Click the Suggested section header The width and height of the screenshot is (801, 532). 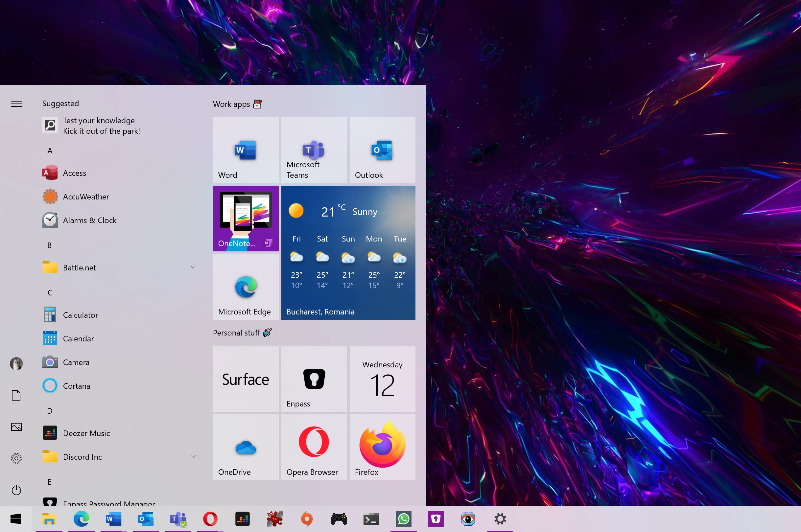pos(60,104)
